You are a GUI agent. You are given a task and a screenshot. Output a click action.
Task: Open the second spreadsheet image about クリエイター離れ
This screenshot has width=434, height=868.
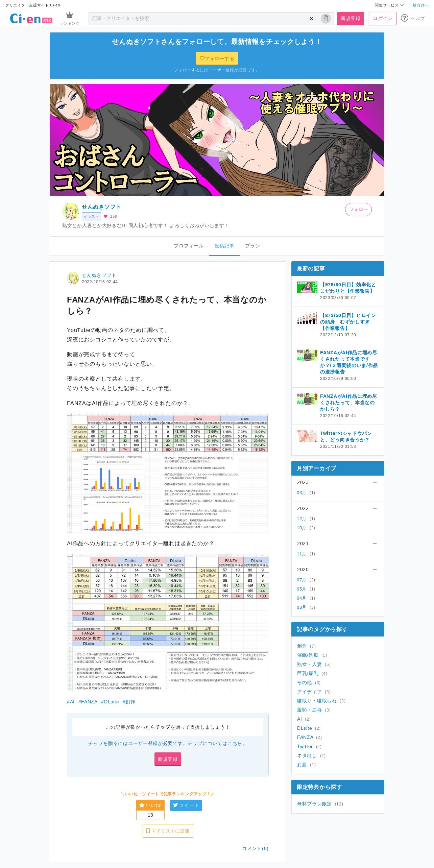[x=168, y=622]
